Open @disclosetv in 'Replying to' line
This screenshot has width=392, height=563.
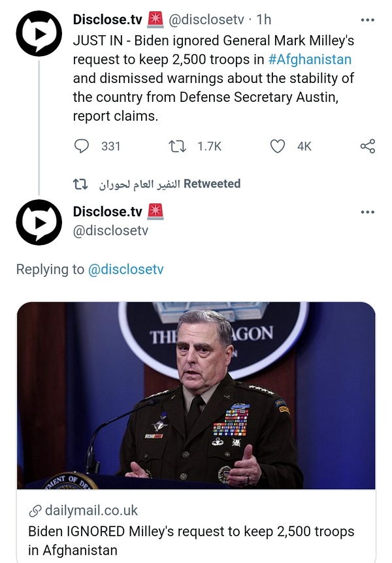click(x=125, y=269)
